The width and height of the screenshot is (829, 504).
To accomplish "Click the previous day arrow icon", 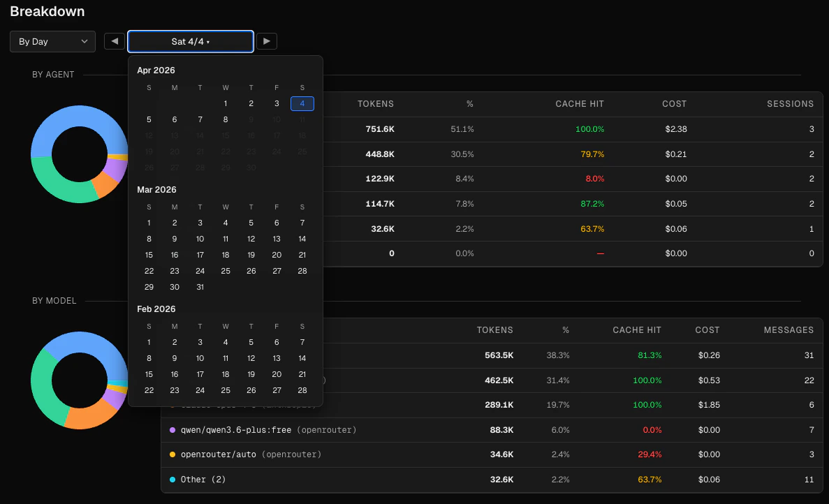I will coord(114,41).
